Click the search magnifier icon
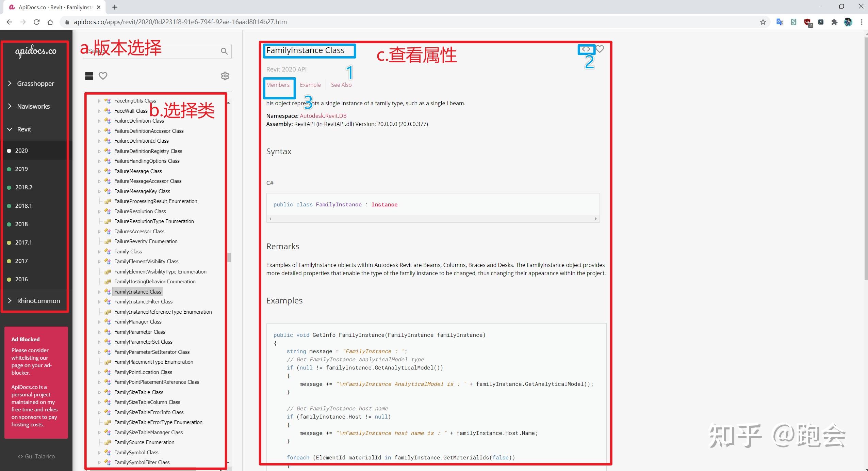The height and width of the screenshot is (471, 868). pos(224,51)
